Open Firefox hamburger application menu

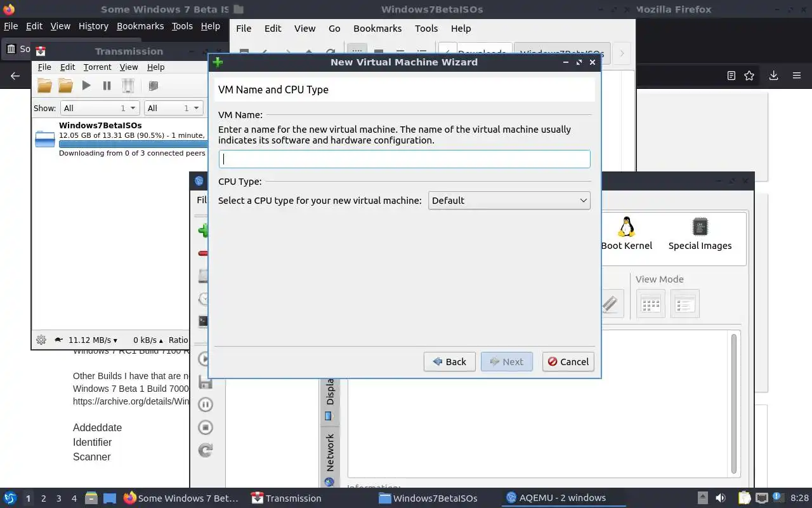coord(797,76)
